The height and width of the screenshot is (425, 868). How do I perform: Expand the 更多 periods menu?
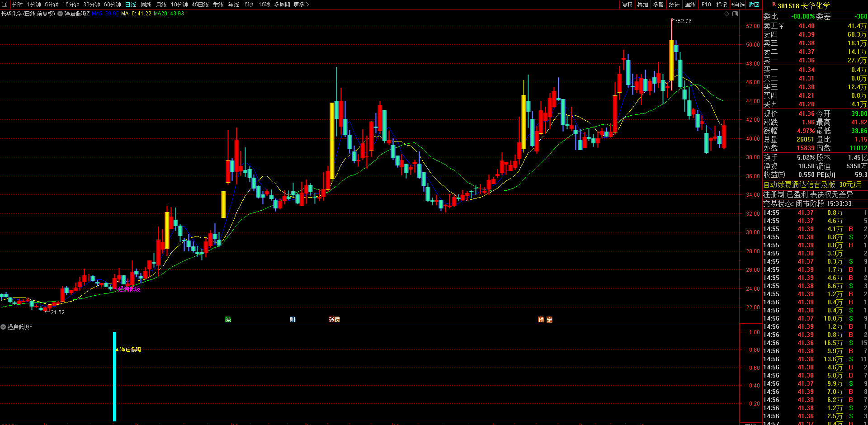point(302,5)
